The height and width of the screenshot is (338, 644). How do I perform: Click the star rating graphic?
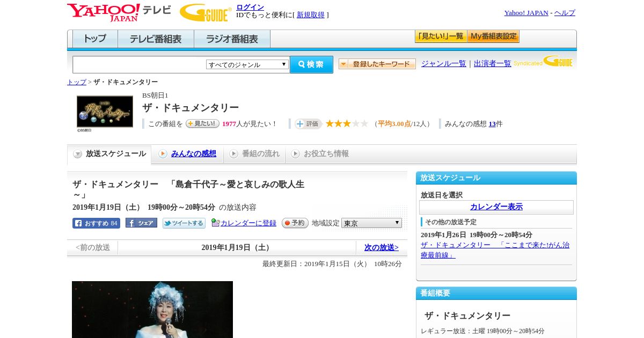[x=347, y=124]
